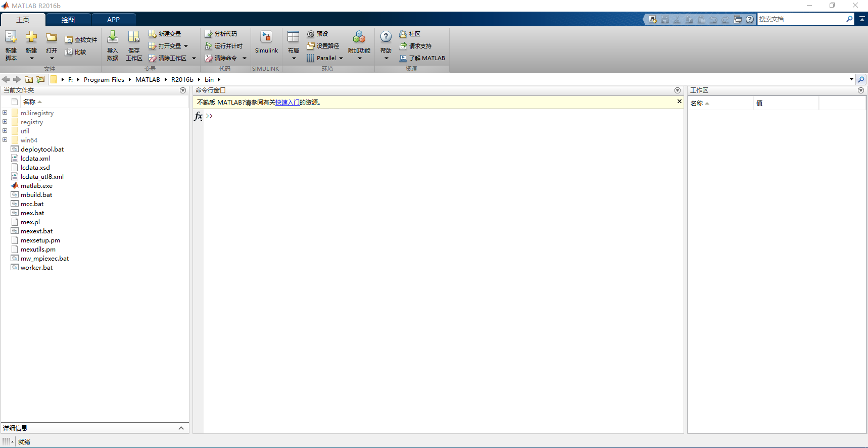Open the 附加功能 (Add-Ons) icon
This screenshot has width=868, height=448.
click(359, 37)
